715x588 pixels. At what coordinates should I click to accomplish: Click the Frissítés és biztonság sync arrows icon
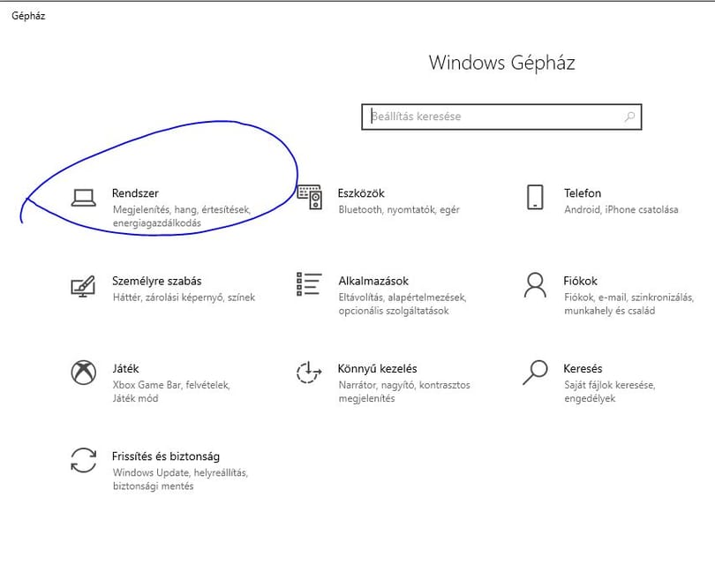pos(84,460)
